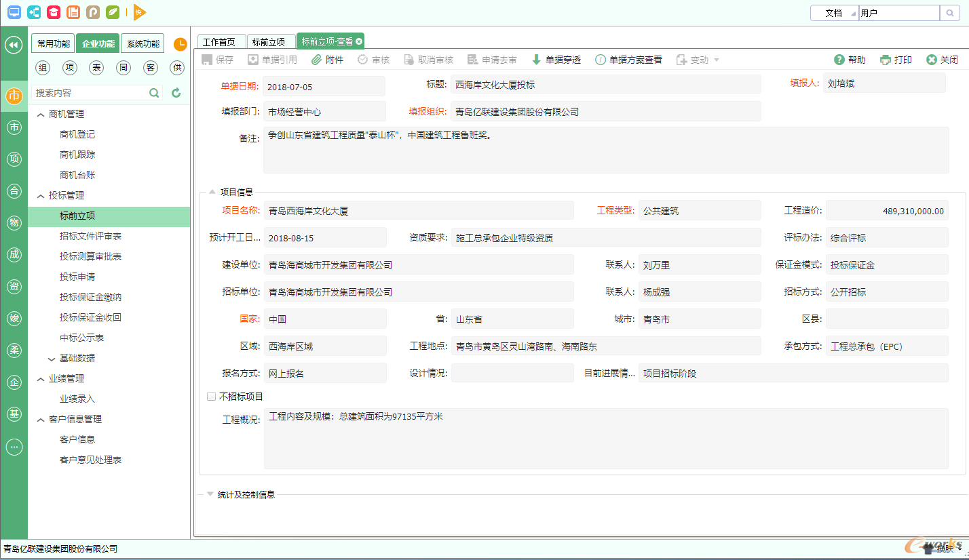Viewport: 969px width, 560px height.
Task: Click the 单据穿透 toolbar button
Action: tap(556, 60)
